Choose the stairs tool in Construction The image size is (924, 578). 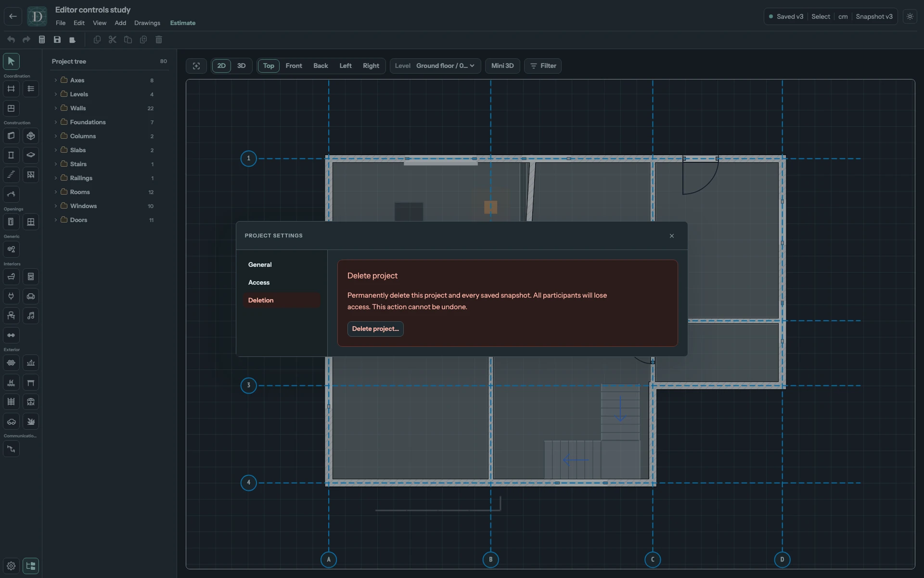[x=11, y=175]
